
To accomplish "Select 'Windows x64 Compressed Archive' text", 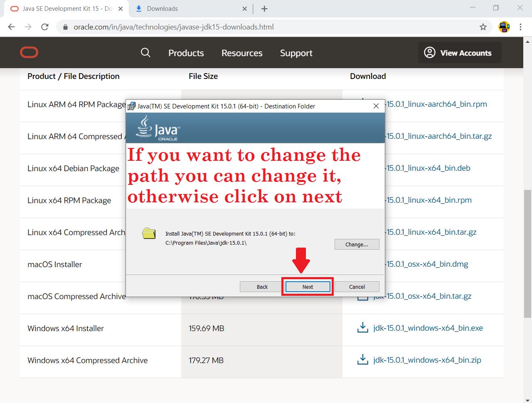I will point(88,360).
